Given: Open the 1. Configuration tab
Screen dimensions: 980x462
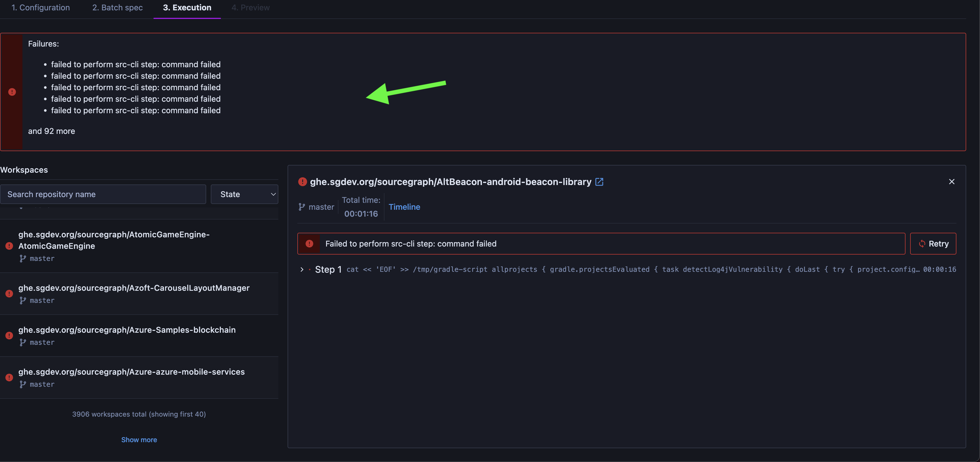Looking at the screenshot, I should point(41,7).
